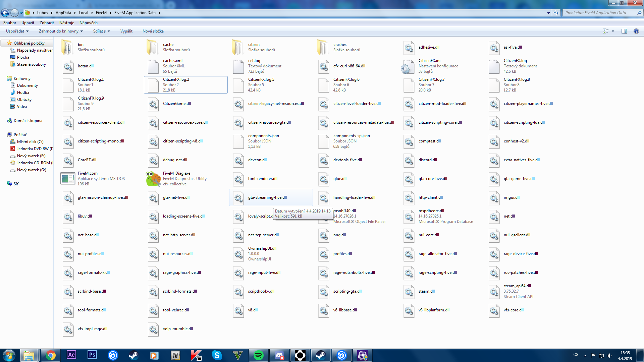
Task: Open the cache folder icon
Action: (153, 47)
